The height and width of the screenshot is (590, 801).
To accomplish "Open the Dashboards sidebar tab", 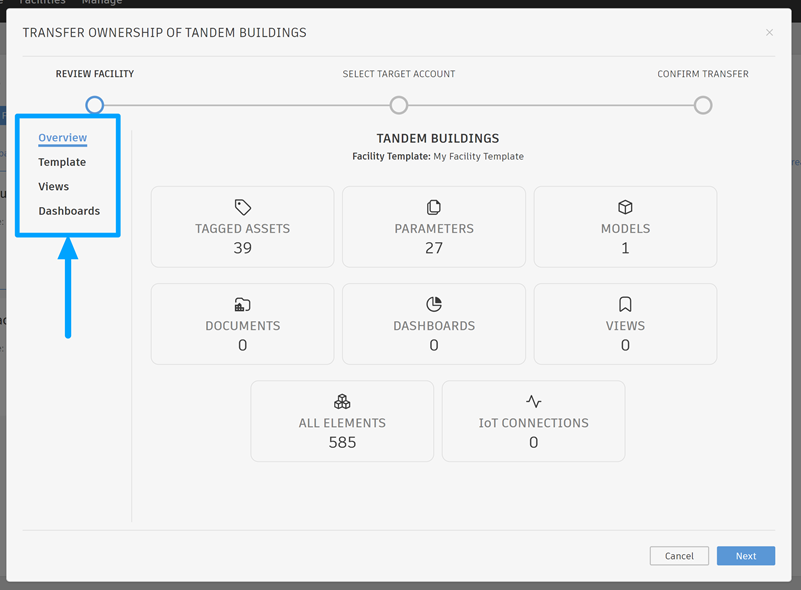I will coord(69,211).
